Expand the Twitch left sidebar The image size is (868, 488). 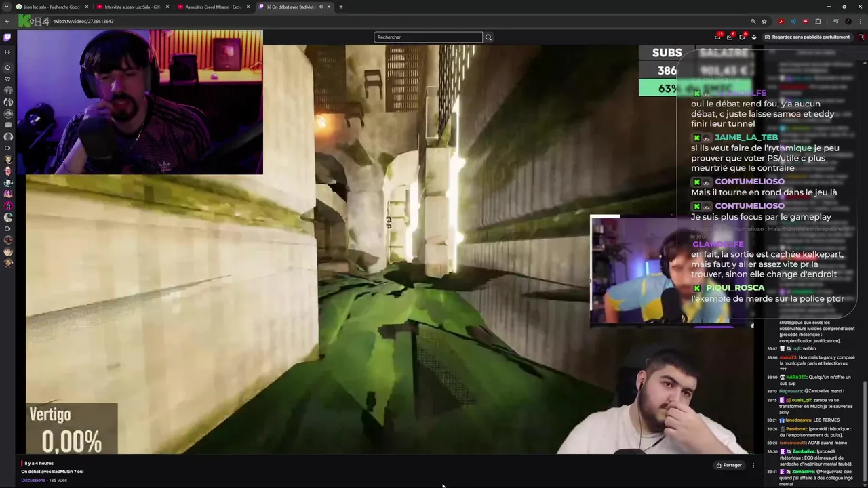(x=7, y=52)
